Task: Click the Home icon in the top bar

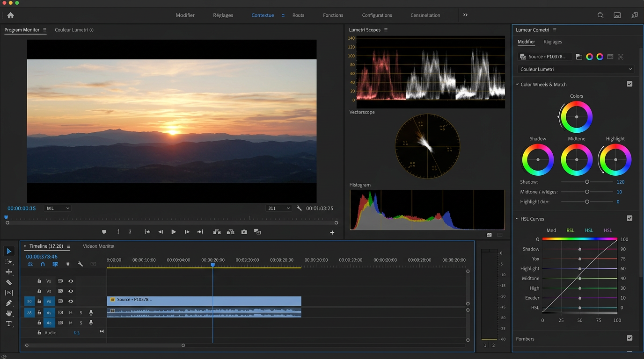Action: tap(11, 15)
